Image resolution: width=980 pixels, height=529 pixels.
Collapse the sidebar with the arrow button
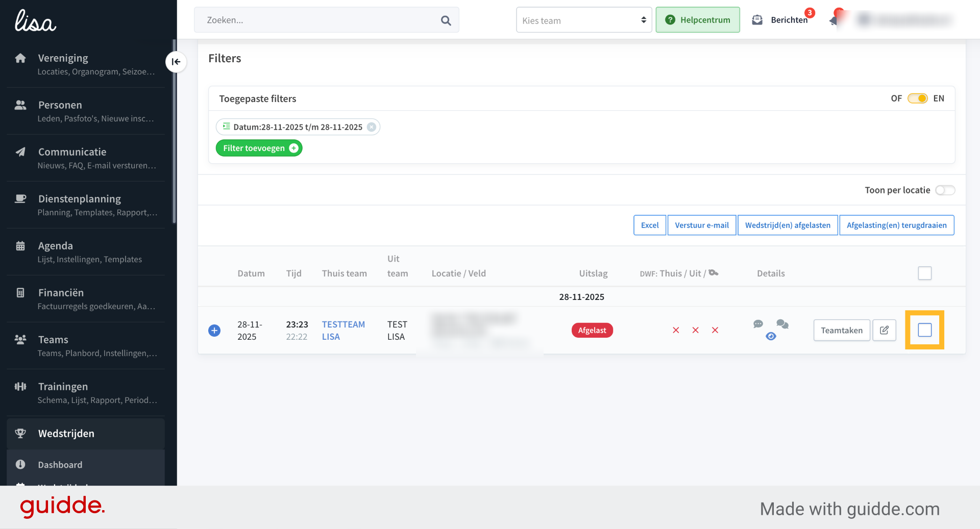tap(176, 62)
